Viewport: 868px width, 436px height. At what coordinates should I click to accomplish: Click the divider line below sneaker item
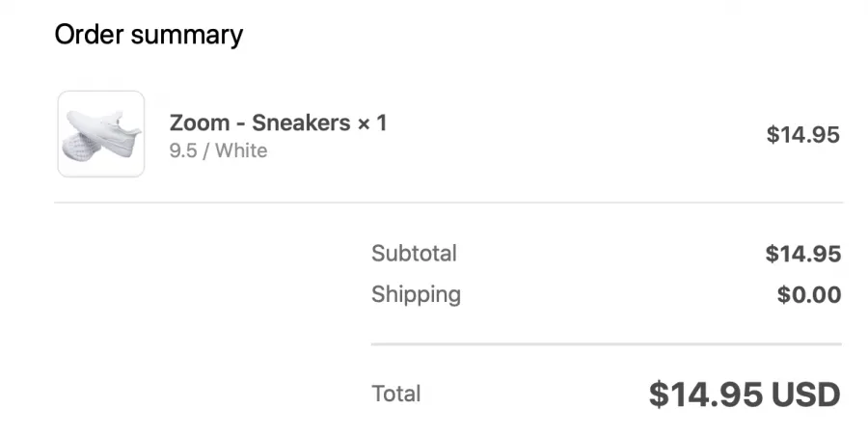click(448, 203)
